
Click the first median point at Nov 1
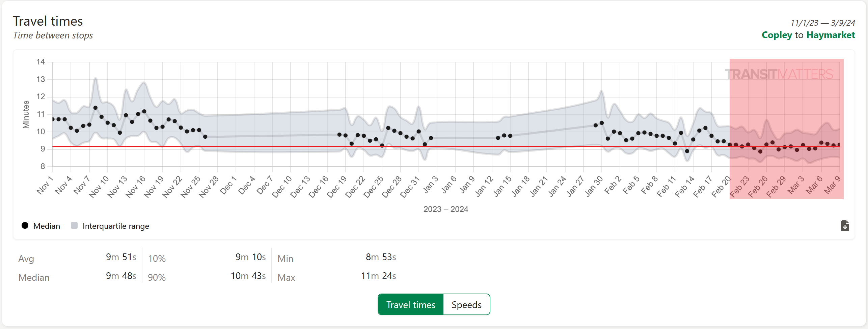coord(53,119)
